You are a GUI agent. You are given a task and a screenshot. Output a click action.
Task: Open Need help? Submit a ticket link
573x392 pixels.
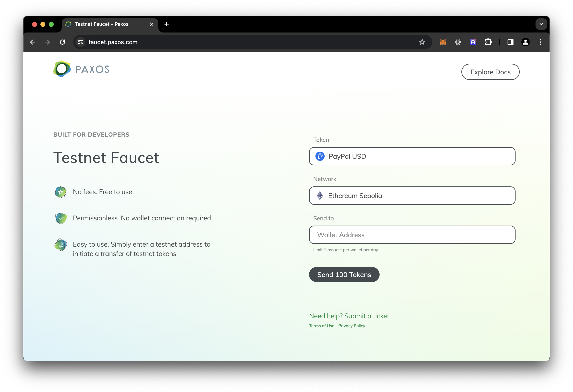click(349, 316)
